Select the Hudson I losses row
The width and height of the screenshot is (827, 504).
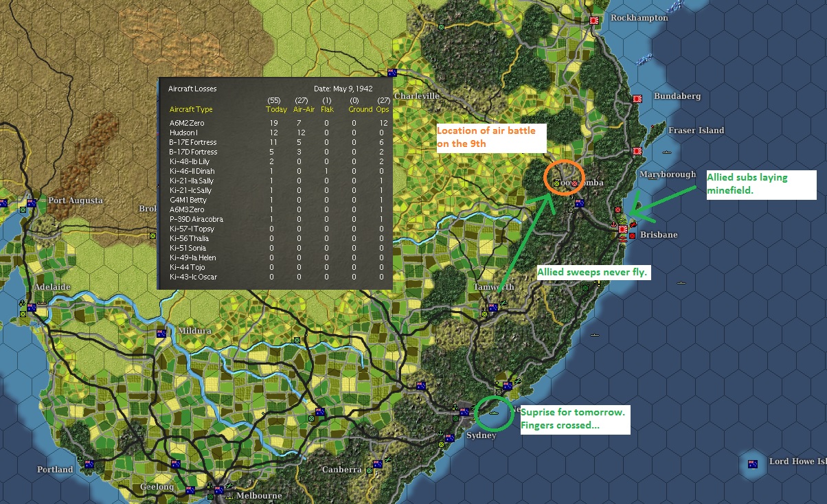[x=277, y=133]
